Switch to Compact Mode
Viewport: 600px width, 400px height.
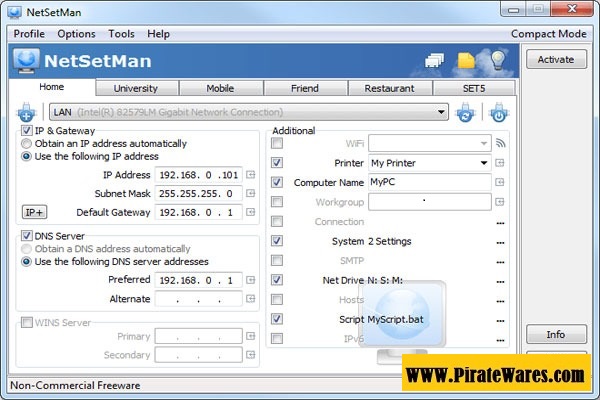point(549,34)
